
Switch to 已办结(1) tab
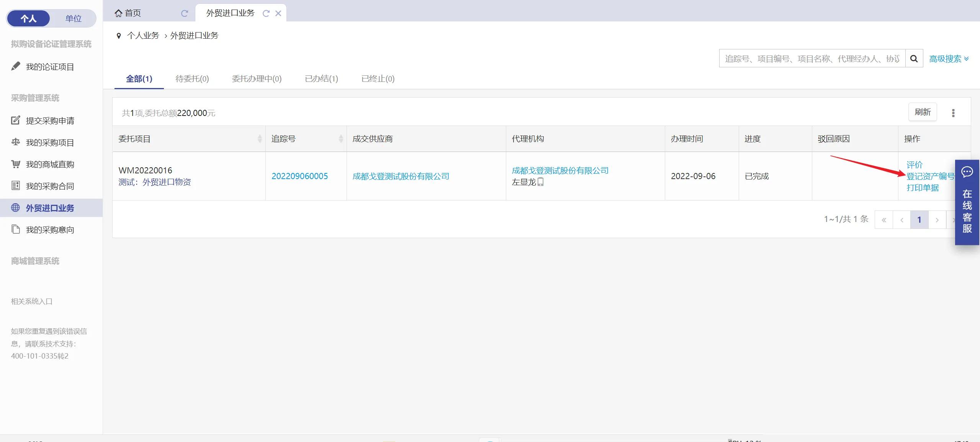click(321, 78)
